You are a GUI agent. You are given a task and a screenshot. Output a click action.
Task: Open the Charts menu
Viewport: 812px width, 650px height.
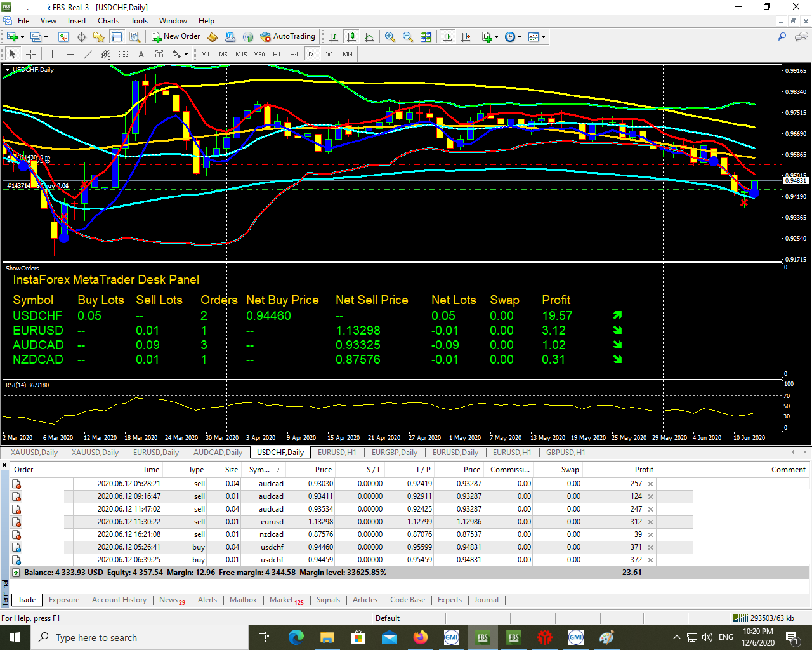pos(108,20)
